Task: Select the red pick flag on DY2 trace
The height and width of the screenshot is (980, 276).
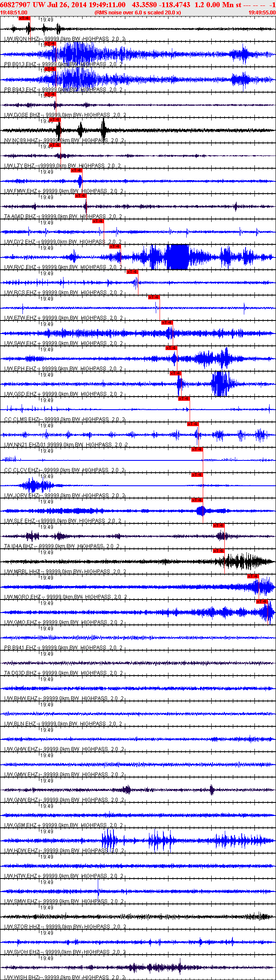Action: click(x=98, y=221)
